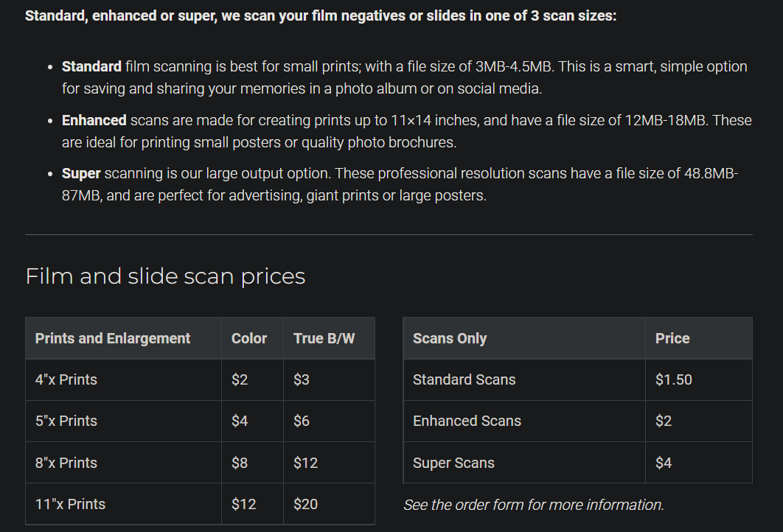Click the $4 Super Scans price
The height and width of the screenshot is (532, 783).
(664, 463)
